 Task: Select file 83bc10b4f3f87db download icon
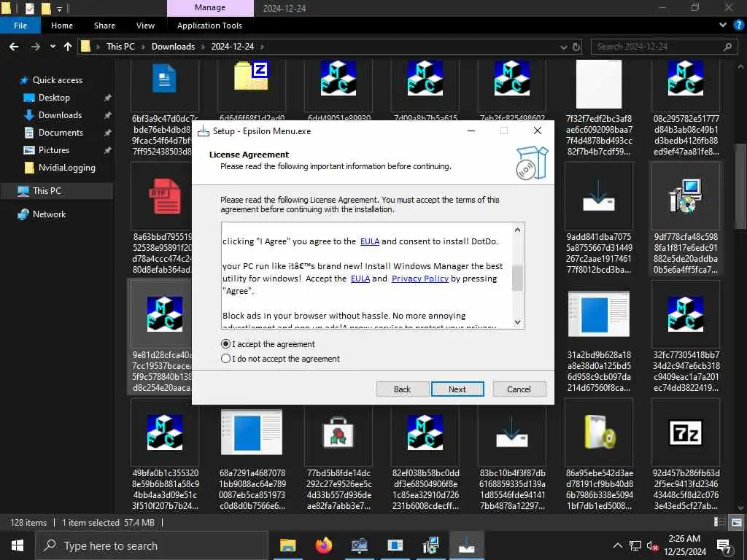click(x=511, y=432)
